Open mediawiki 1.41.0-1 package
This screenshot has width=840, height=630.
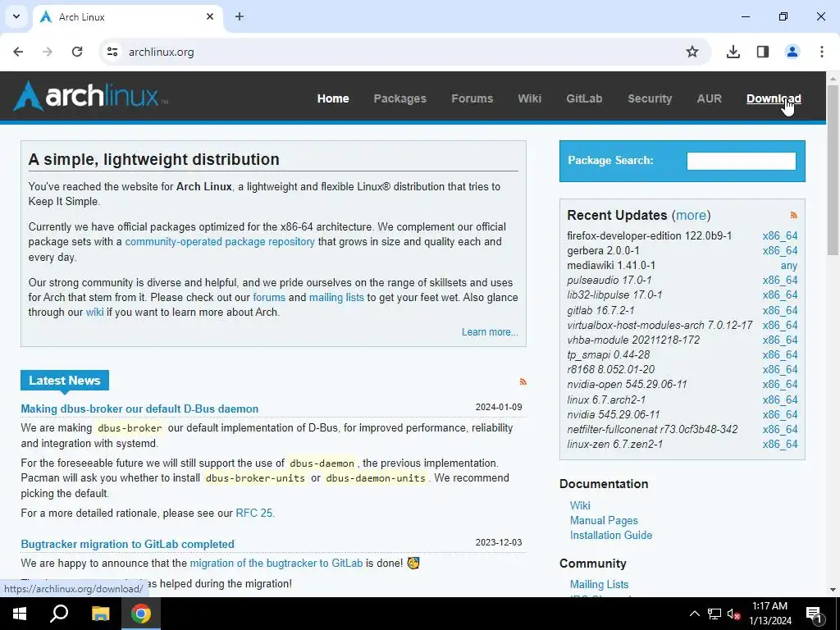(x=611, y=266)
